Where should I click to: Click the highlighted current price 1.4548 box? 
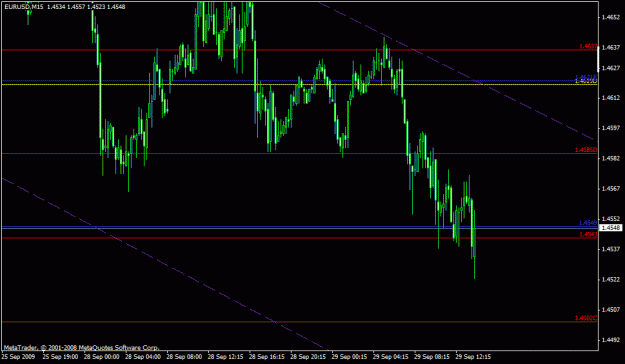click(x=611, y=228)
